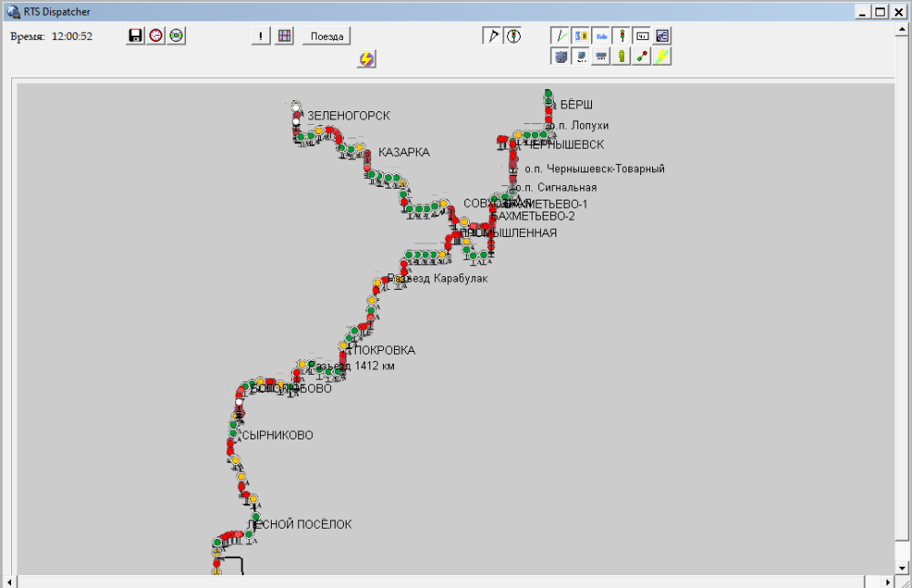Click the colored disc icon

[x=176, y=36]
